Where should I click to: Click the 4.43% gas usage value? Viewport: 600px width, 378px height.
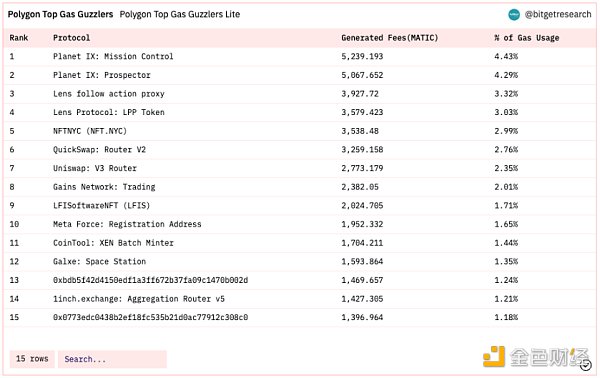click(506, 57)
